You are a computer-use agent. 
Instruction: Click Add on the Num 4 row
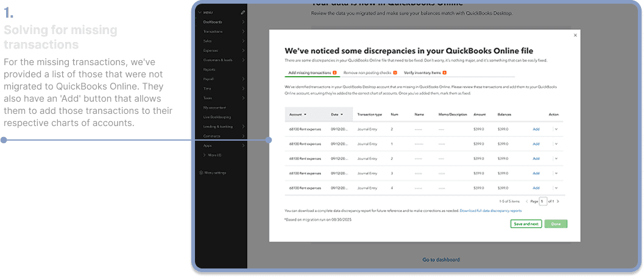point(536,188)
